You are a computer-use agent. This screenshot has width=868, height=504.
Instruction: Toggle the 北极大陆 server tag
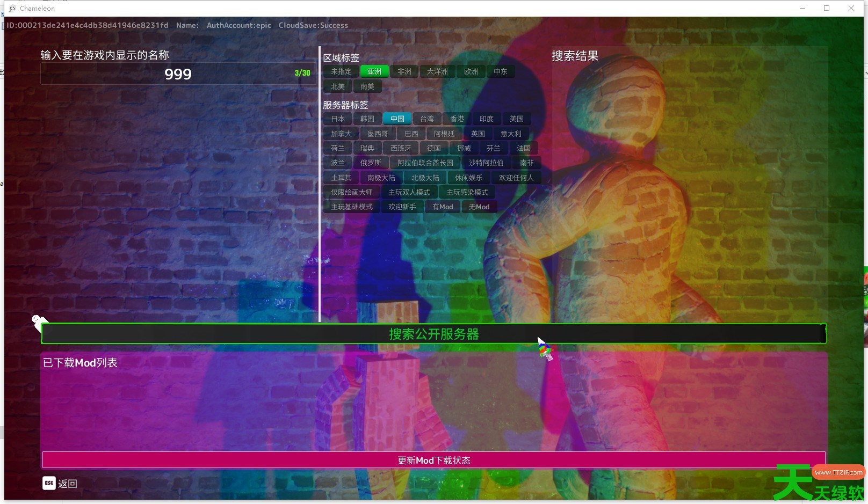(x=425, y=178)
